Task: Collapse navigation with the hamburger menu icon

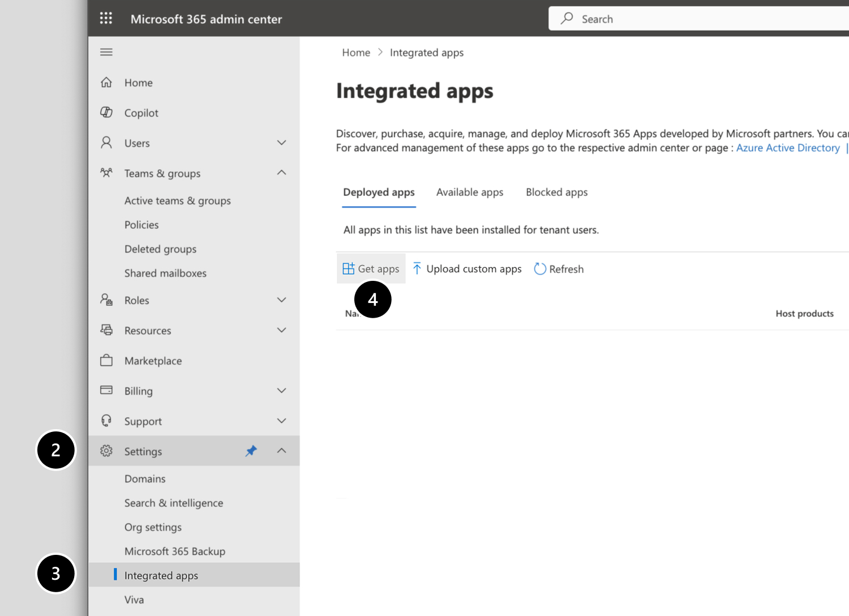Action: pyautogui.click(x=106, y=52)
